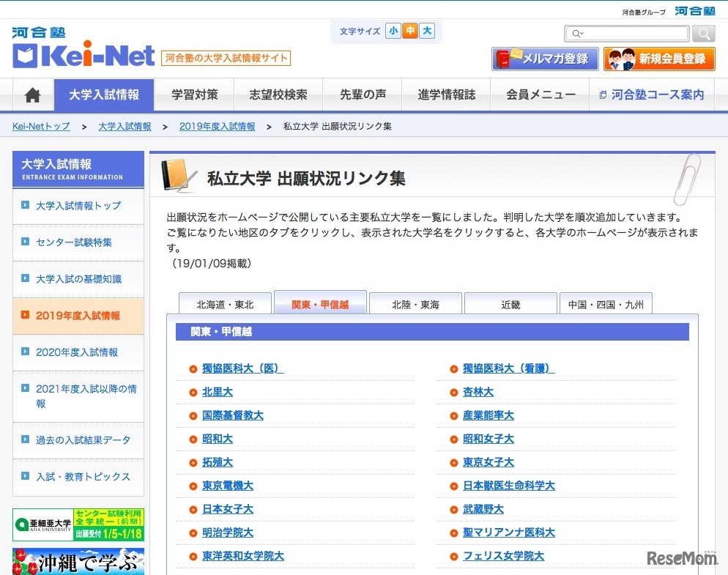Viewport: 728px width, 575px height.
Task: Open the 先輩の声 menu
Action: (x=362, y=94)
